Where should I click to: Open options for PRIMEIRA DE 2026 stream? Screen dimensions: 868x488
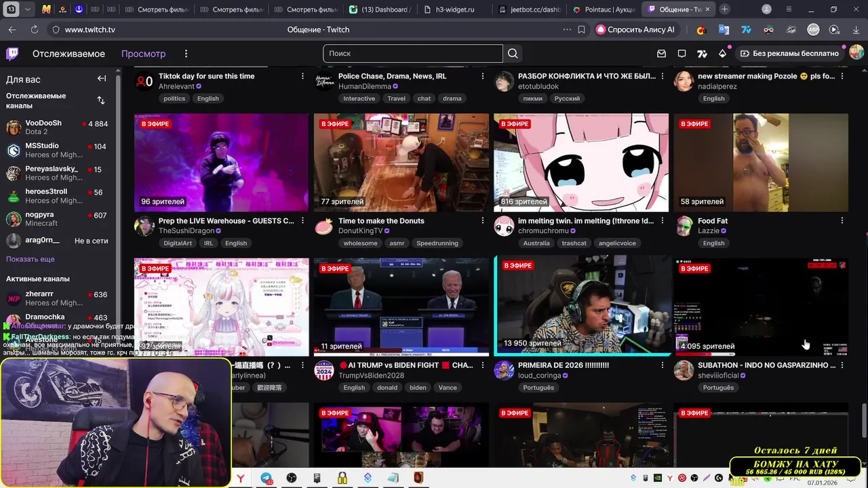click(x=662, y=365)
